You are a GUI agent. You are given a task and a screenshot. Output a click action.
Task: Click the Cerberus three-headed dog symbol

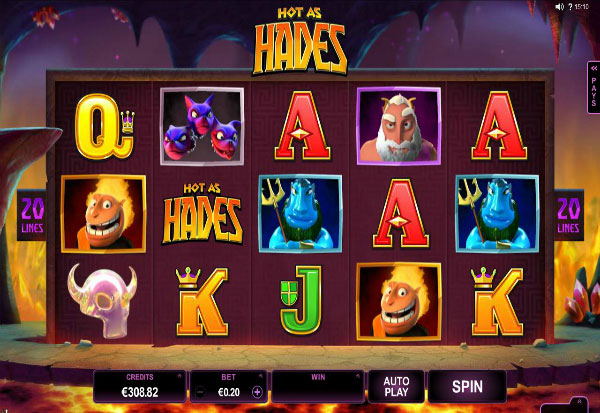[x=202, y=126]
